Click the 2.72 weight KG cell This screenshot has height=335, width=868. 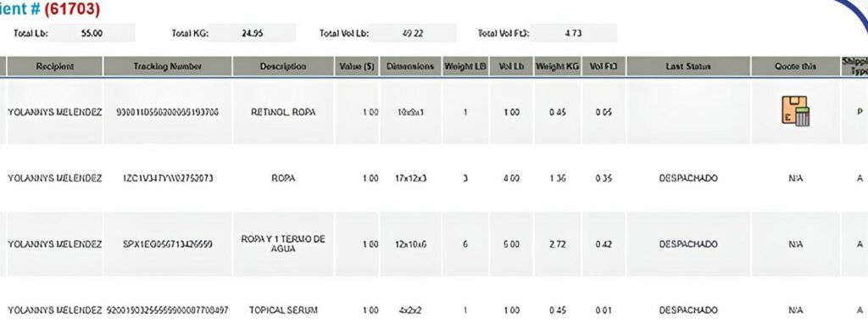point(558,244)
